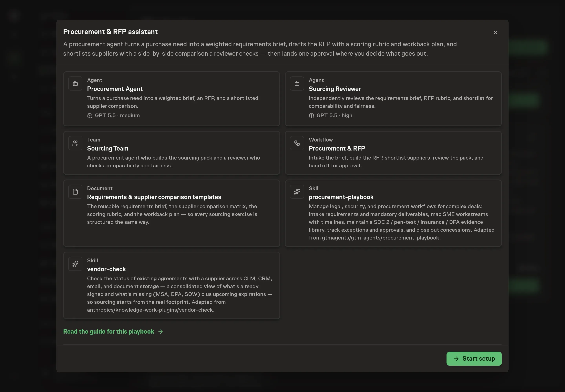Screen dimensions: 565x392
Task: Close the Procurement & RFP assistant dialog
Action: pyautogui.click(x=495, y=33)
